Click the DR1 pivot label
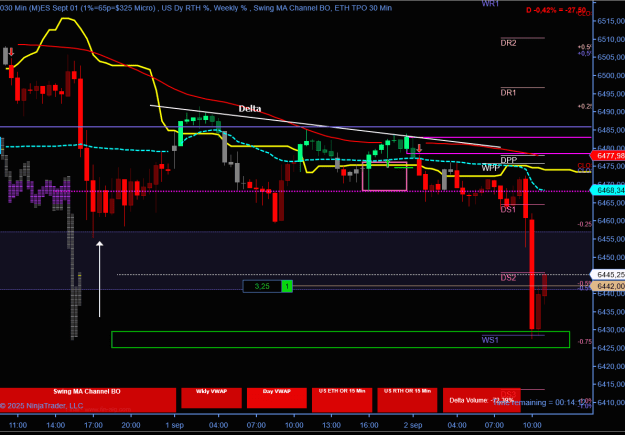The width and height of the screenshot is (625, 435). (x=508, y=93)
